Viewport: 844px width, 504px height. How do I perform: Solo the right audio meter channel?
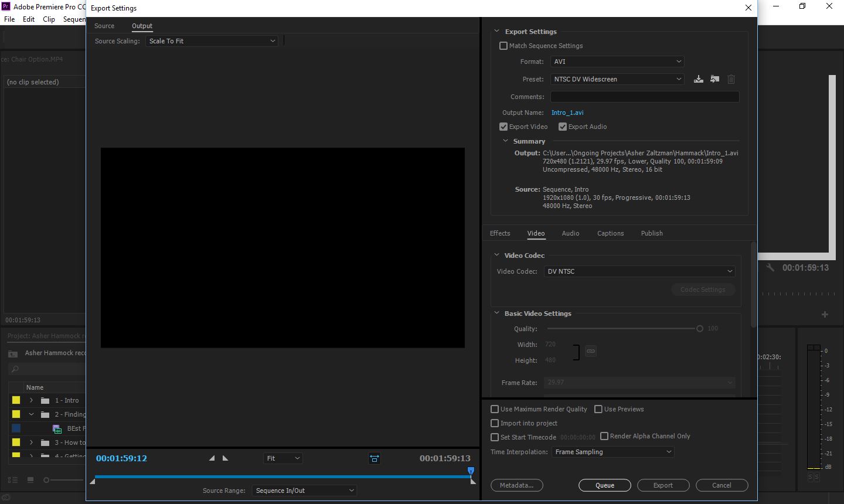click(817, 478)
